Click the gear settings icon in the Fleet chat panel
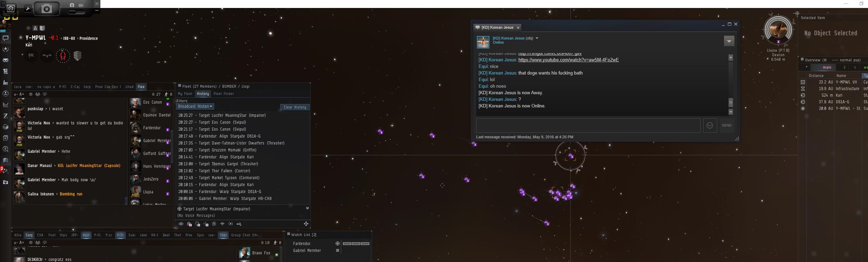 click(31, 94)
